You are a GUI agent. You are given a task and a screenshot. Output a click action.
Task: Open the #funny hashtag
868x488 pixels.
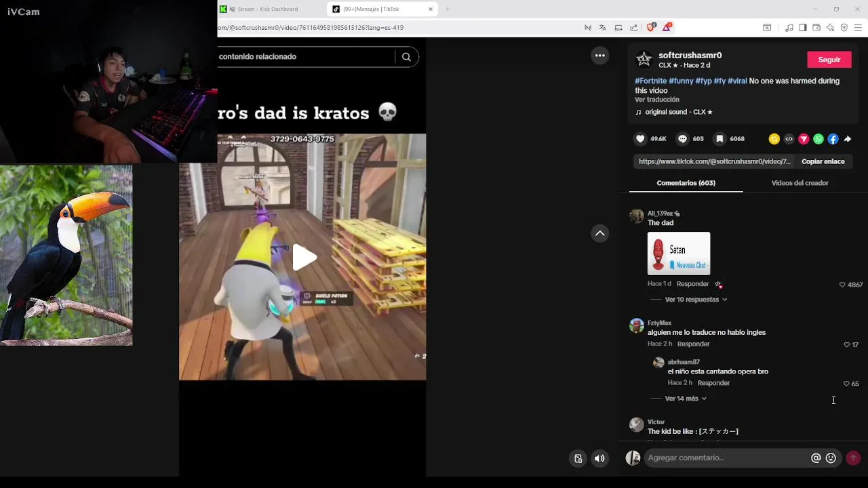point(681,81)
